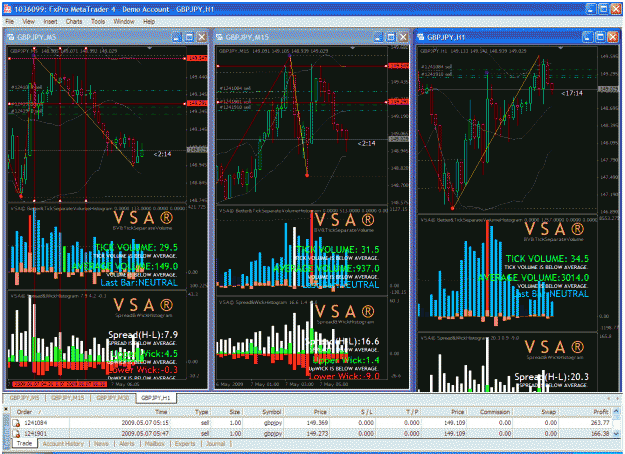Open the View menu
Viewport: 625px width, 454px height.
(x=28, y=22)
